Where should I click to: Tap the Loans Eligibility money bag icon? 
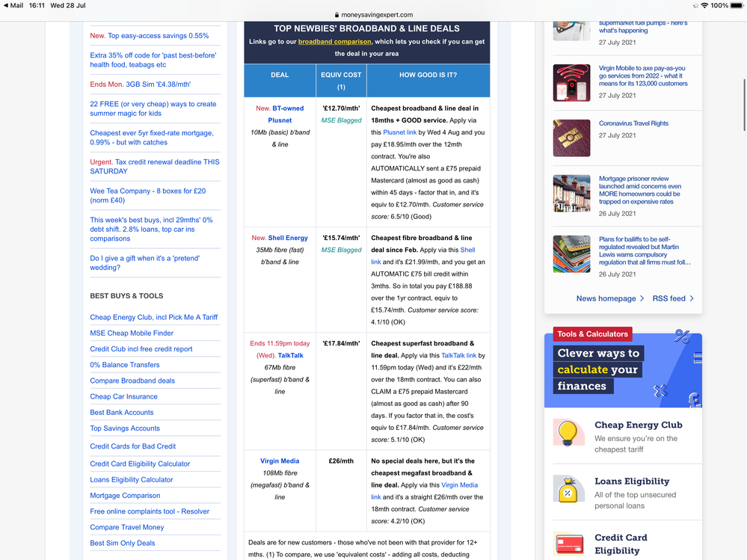(568, 489)
